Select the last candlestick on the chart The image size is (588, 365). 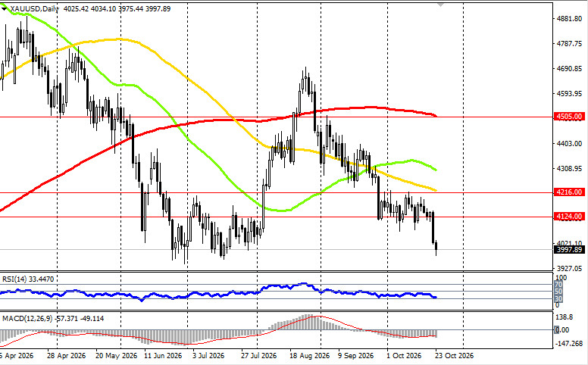(x=436, y=247)
